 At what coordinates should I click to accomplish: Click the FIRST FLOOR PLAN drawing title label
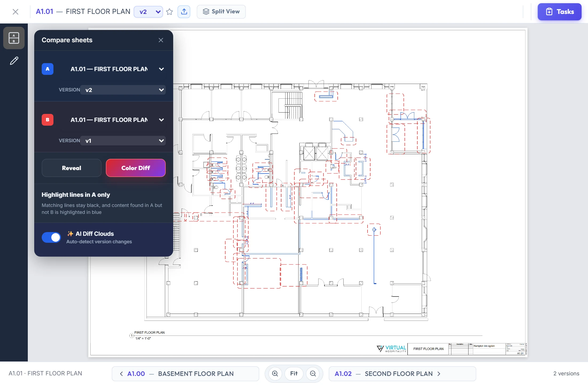pyautogui.click(x=149, y=332)
